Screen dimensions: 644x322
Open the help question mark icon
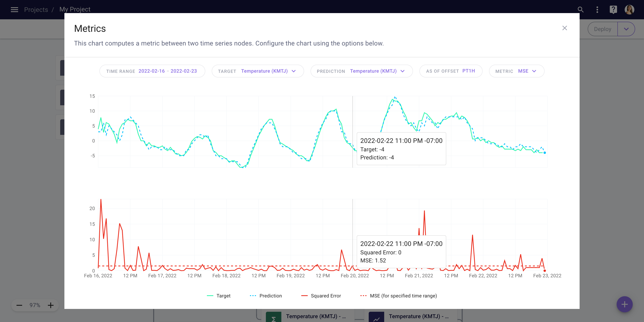tap(613, 9)
